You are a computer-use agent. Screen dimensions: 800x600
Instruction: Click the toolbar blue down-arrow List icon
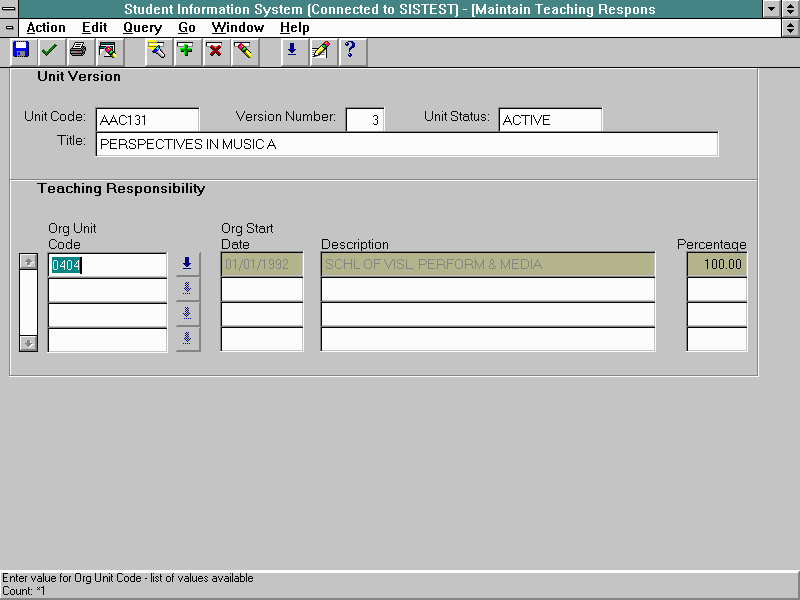pyautogui.click(x=292, y=50)
